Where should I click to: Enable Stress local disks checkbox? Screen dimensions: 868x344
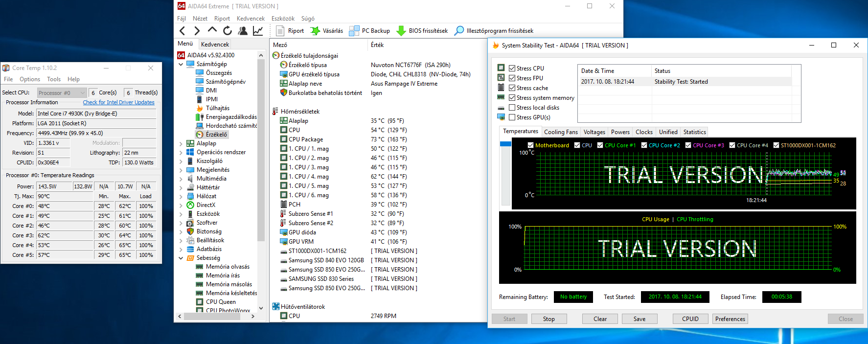click(512, 108)
